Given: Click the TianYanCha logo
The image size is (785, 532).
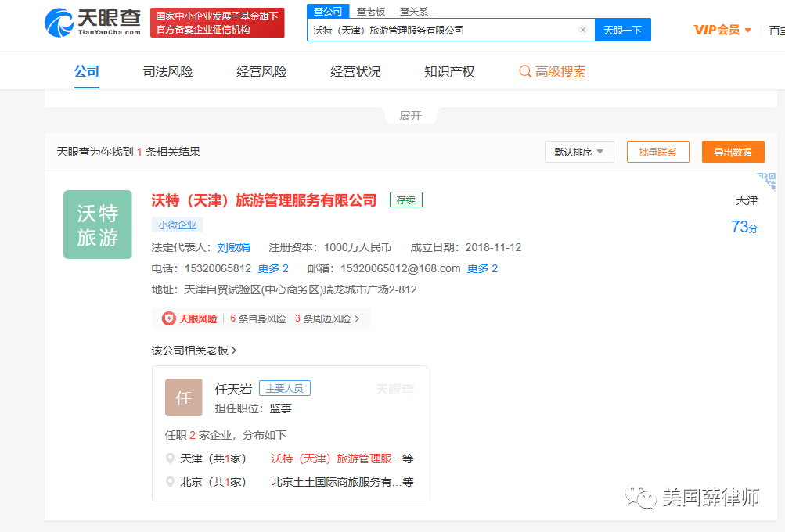Looking at the screenshot, I should [92, 23].
